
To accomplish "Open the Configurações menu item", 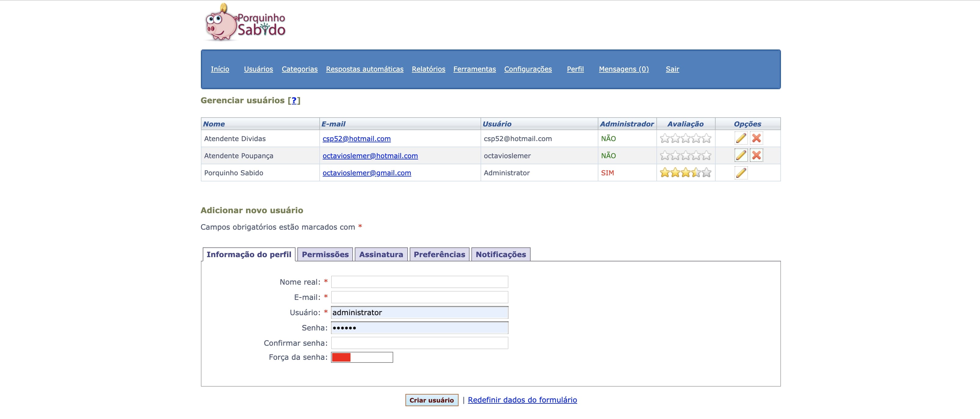I will [528, 69].
